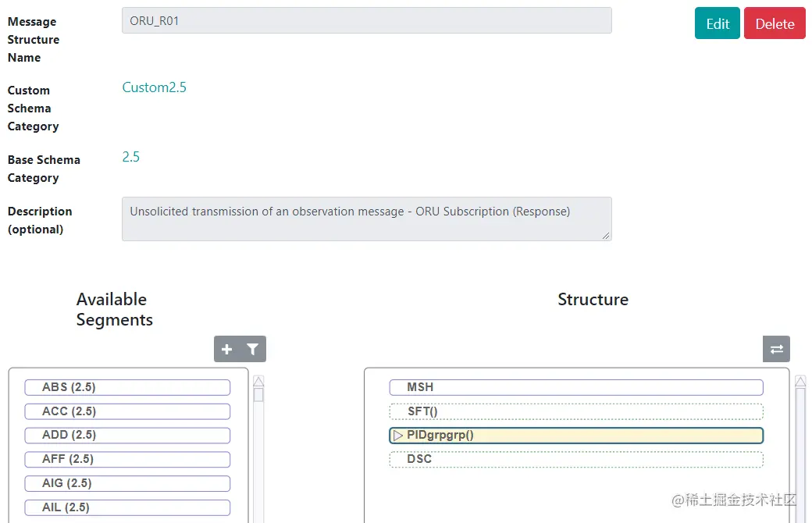Follow the 2.5 base schema link
Screen dimensions: 812x523
[x=131, y=157]
